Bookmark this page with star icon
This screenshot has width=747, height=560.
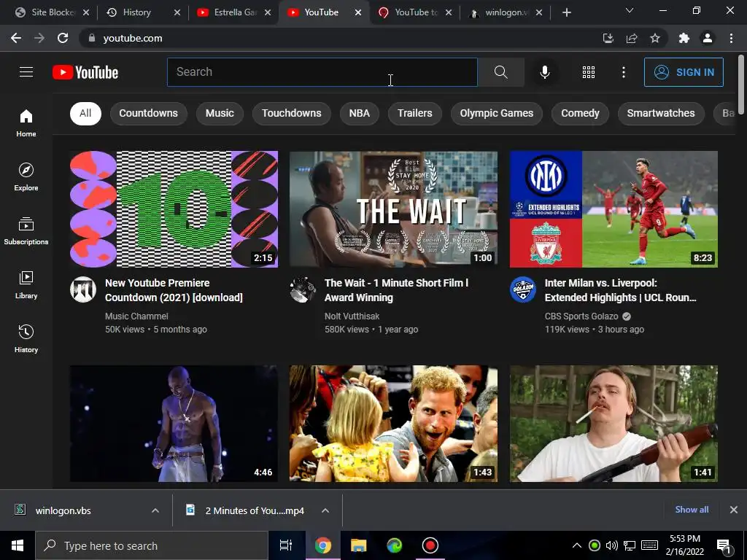pos(655,38)
